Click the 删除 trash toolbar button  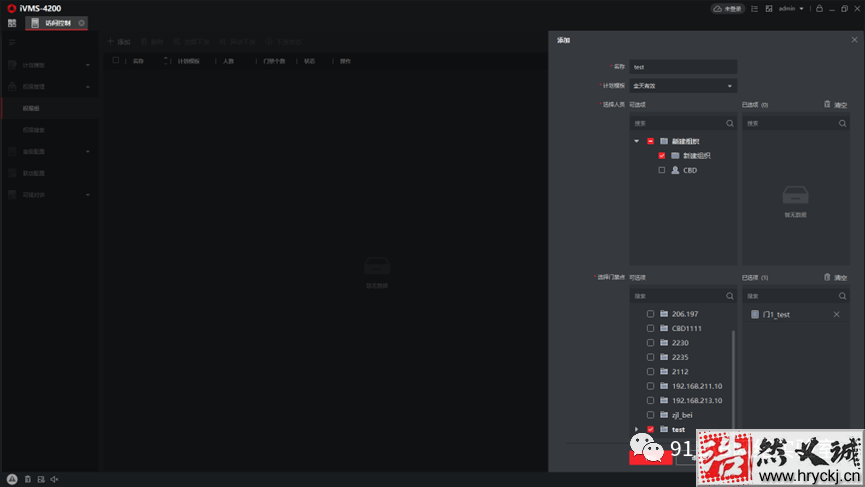pyautogui.click(x=153, y=42)
